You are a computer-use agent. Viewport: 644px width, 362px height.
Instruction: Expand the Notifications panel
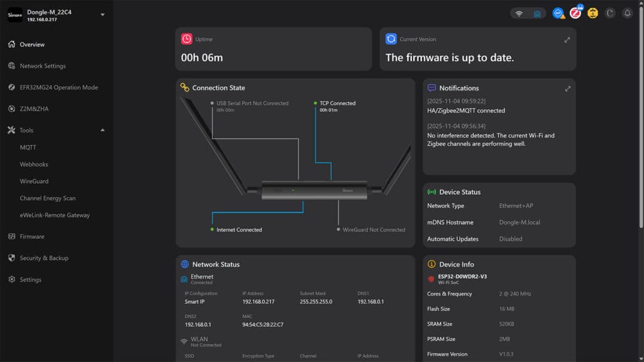click(x=567, y=89)
